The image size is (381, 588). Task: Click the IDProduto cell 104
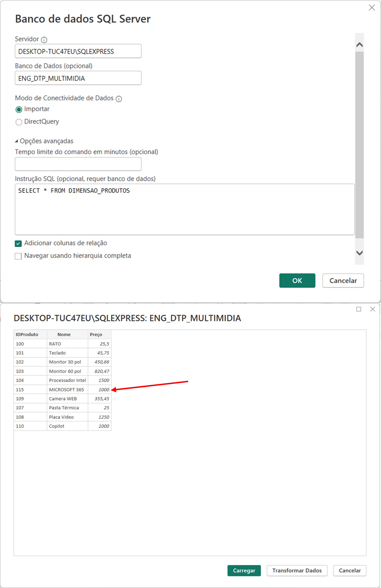point(30,380)
